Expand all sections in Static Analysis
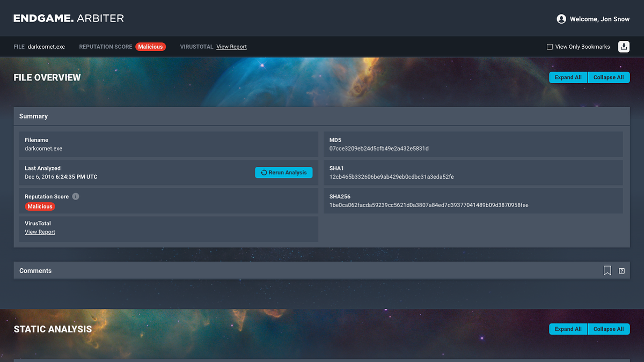Screen dimensions: 644x362 coord(568,329)
